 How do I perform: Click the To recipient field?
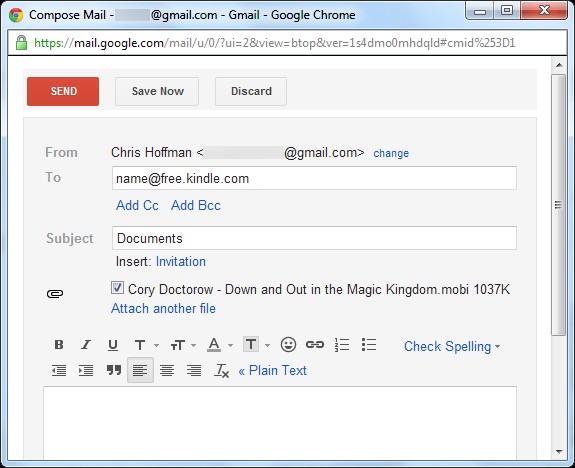314,178
